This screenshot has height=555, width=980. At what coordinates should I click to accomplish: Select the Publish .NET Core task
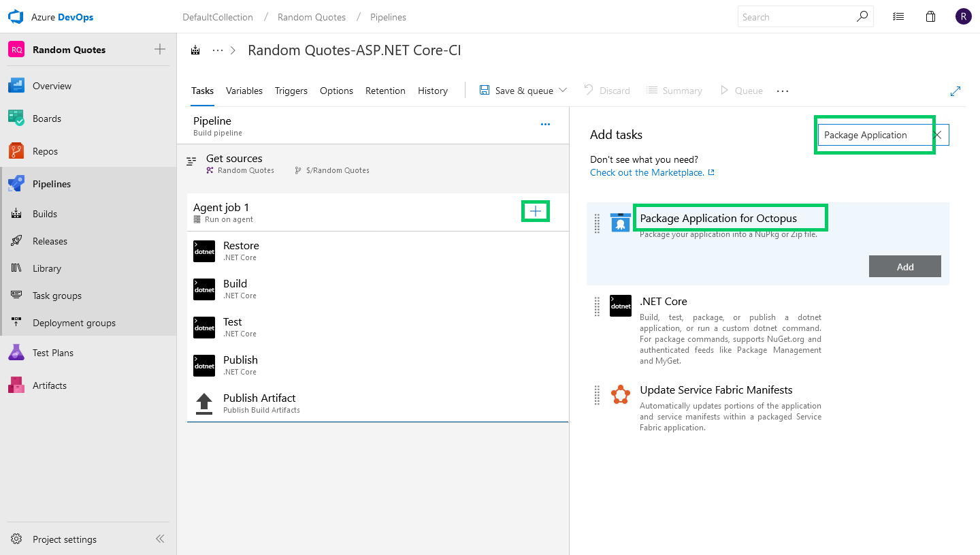377,365
